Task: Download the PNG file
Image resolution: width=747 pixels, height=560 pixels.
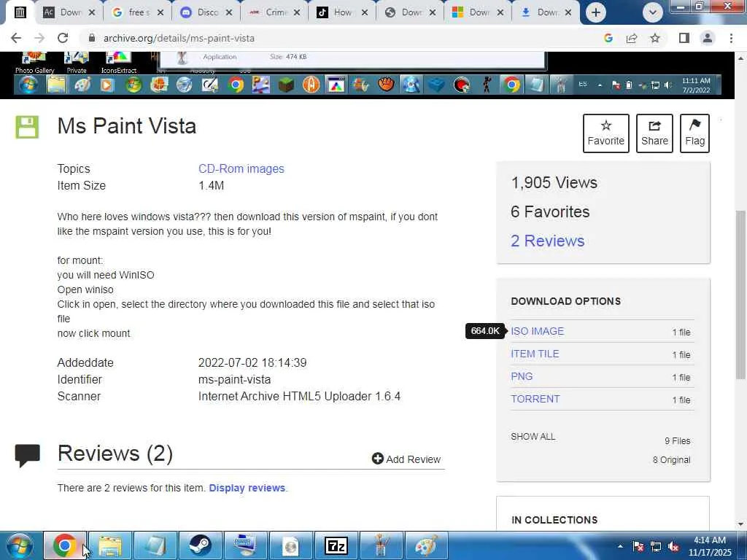Action: pos(522,377)
